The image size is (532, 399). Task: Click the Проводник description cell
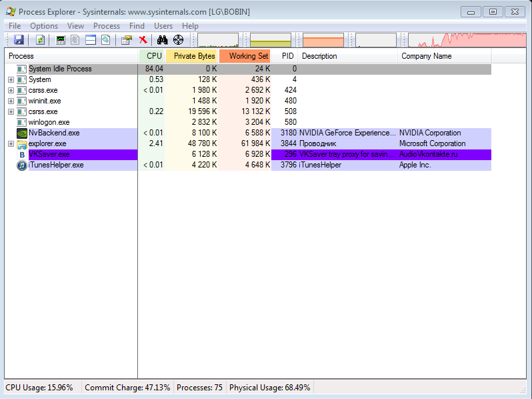click(x=317, y=144)
